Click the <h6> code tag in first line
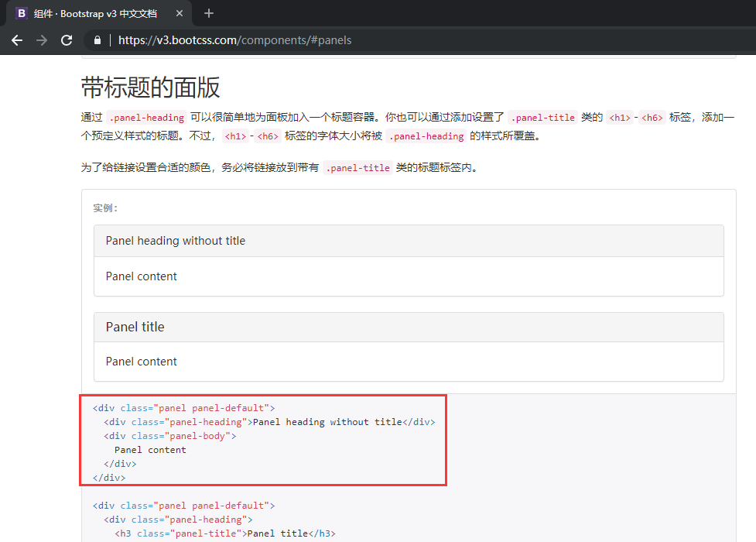The image size is (756, 542). pos(652,117)
